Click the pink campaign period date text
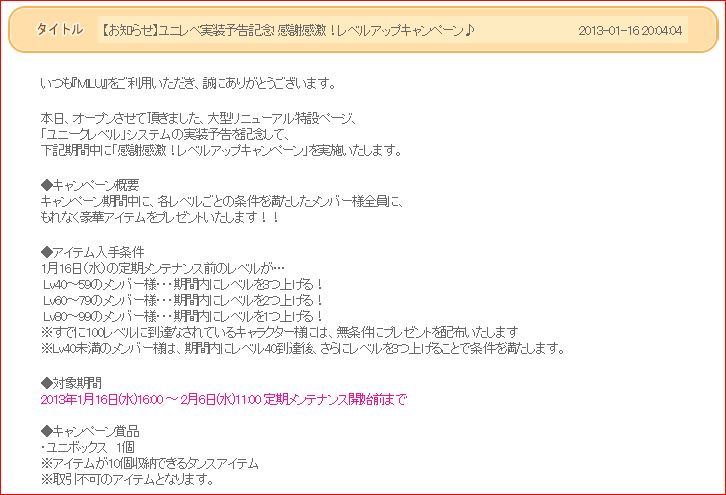This screenshot has width=726, height=495. point(224,399)
